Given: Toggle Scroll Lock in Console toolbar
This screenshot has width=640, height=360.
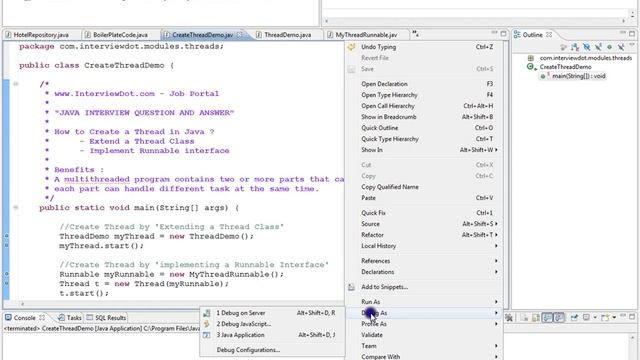Looking at the screenshot, I should tap(536, 318).
